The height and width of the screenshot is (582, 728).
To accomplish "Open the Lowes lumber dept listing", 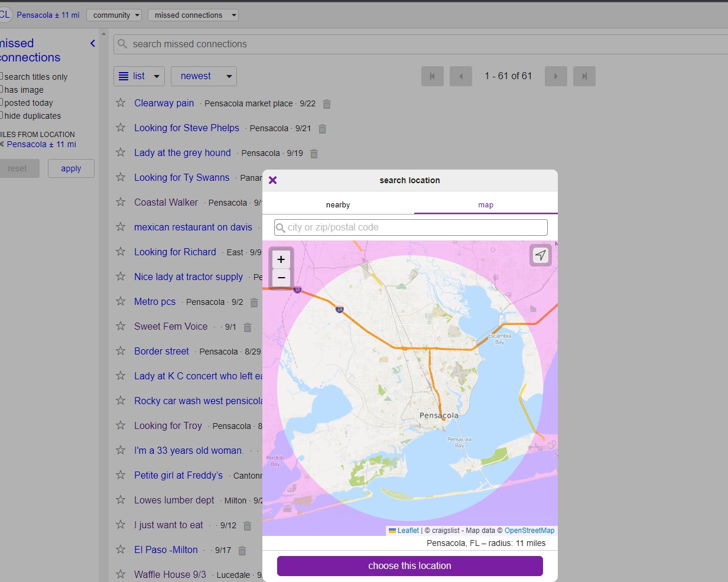I will (x=174, y=500).
